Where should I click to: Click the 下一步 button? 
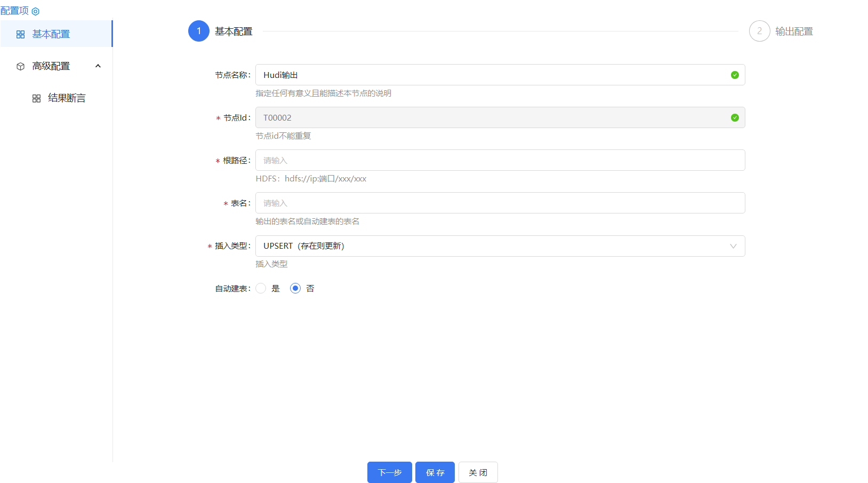point(389,472)
